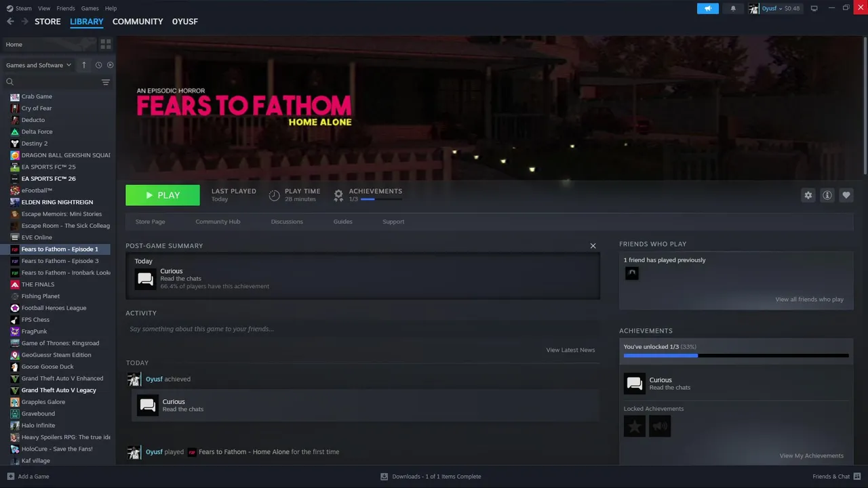Open the Add a Game plus icon
The image size is (868, 488).
pyautogui.click(x=10, y=476)
